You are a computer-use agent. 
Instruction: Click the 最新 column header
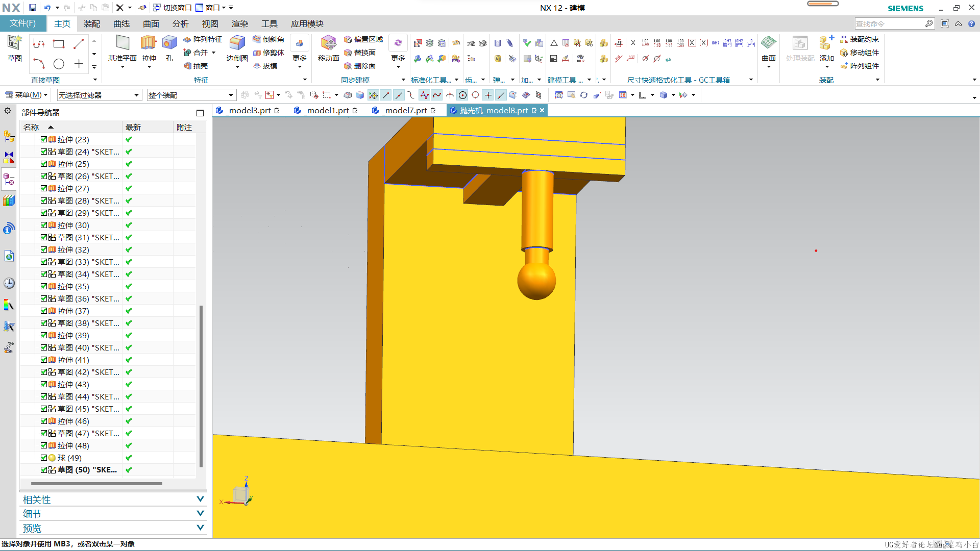point(148,127)
